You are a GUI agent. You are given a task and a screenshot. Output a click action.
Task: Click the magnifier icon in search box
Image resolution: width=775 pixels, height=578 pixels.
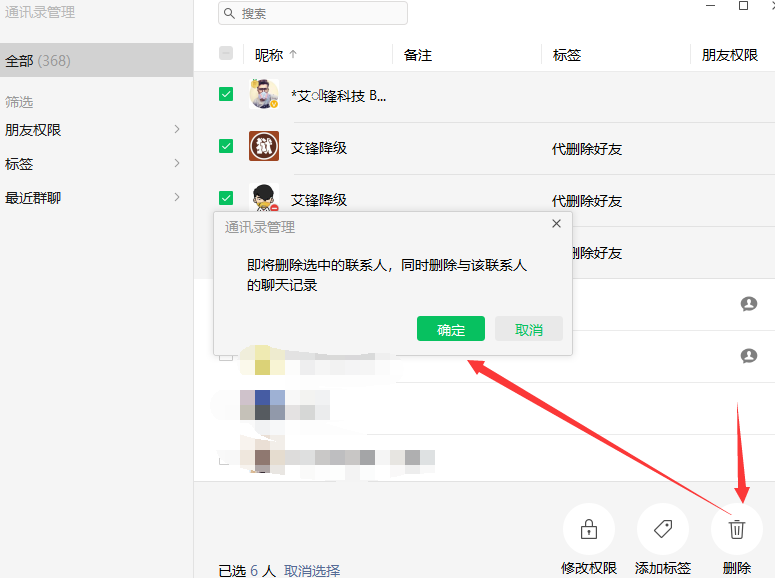coord(229,14)
